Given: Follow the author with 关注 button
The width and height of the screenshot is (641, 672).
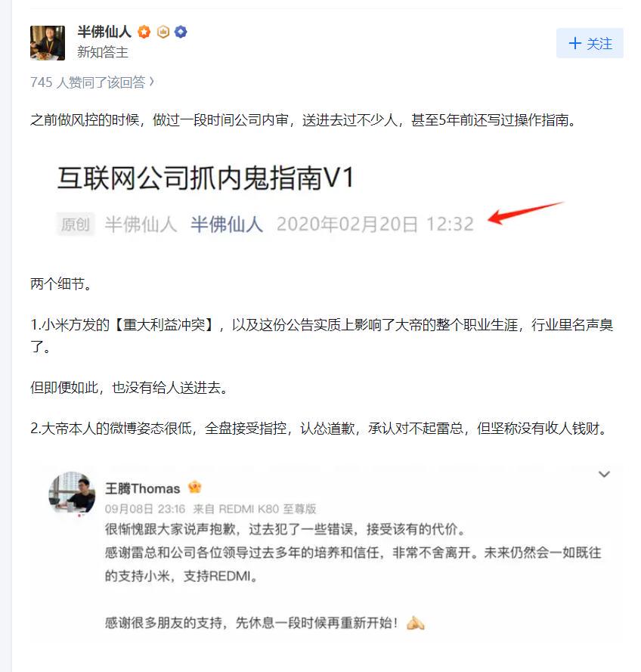Looking at the screenshot, I should click(590, 43).
